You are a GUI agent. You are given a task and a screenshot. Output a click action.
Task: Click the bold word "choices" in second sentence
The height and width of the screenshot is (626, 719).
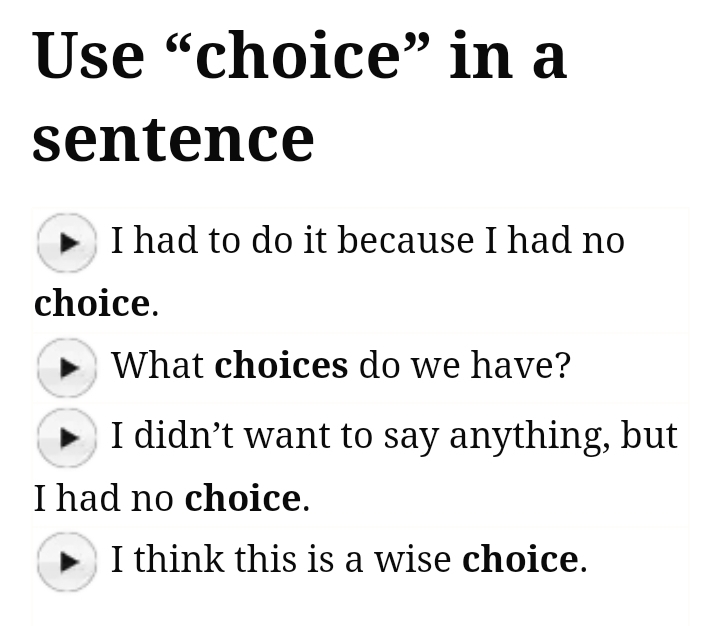tap(281, 366)
